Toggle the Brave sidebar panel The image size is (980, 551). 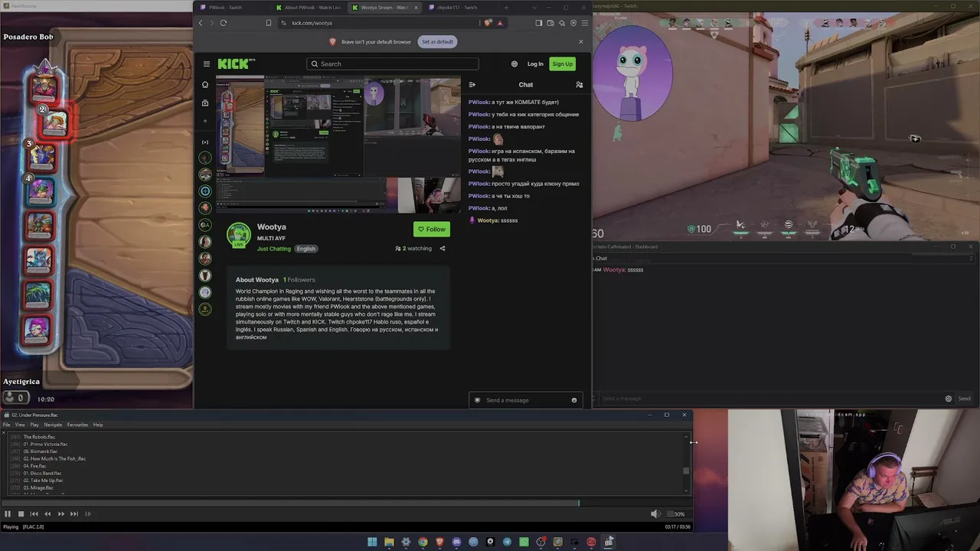click(x=539, y=23)
